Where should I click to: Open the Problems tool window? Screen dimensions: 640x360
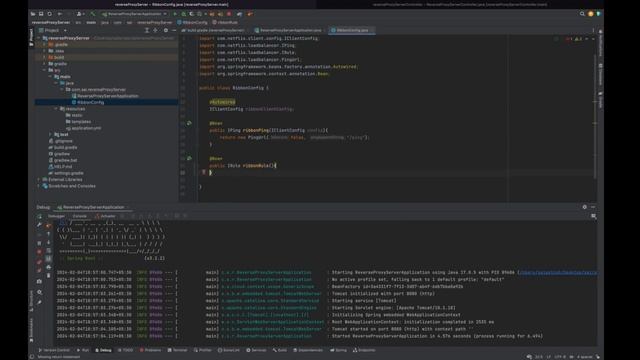click(x=151, y=350)
